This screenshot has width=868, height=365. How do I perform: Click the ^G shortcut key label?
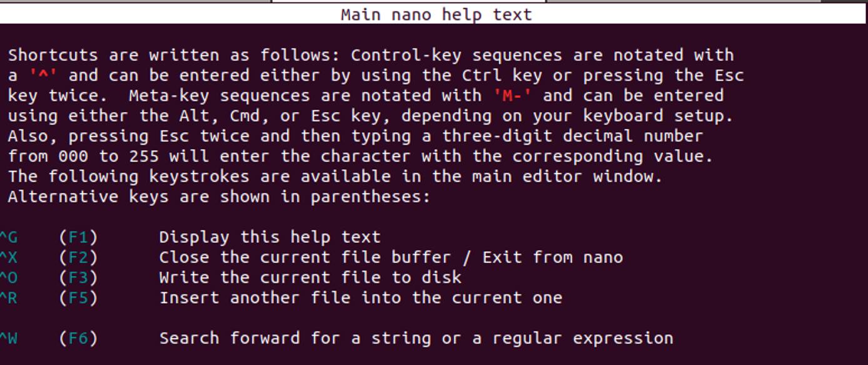tap(9, 237)
